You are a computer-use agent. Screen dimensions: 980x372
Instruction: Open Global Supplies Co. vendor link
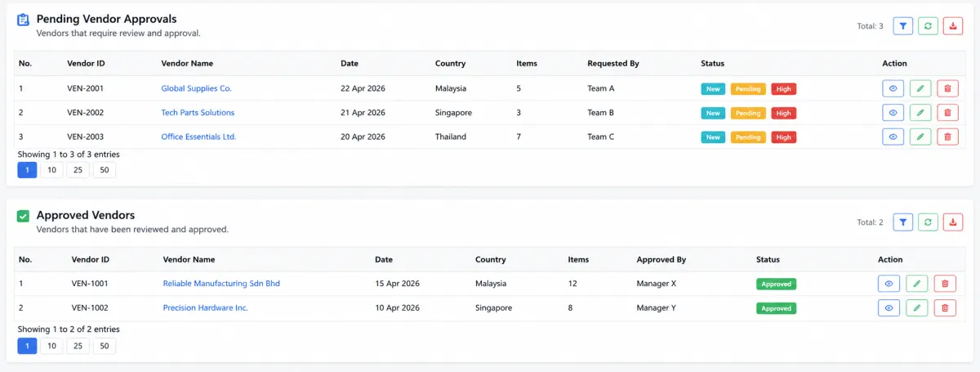197,88
